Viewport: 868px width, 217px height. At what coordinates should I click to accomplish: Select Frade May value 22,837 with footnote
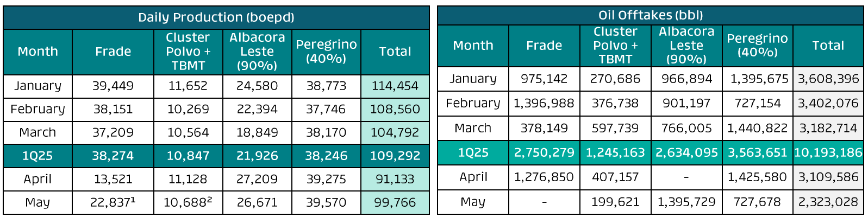[x=113, y=202]
